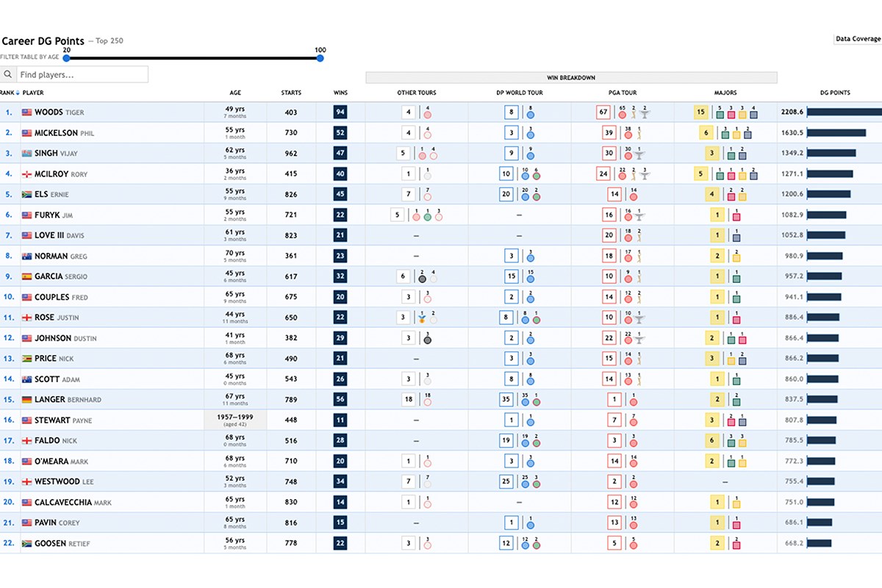The width and height of the screenshot is (882, 588).
Task: Click McIlroy's 24 PGA Tour wins box
Action: pyautogui.click(x=603, y=174)
